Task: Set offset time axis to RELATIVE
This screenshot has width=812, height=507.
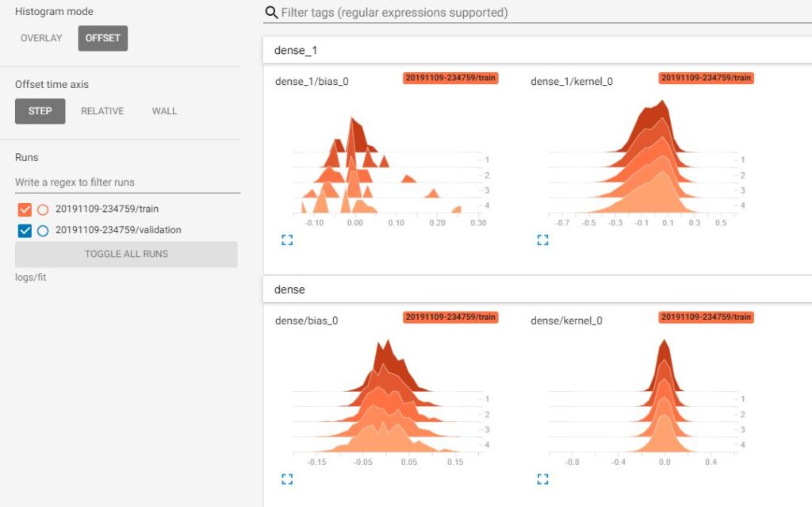Action: (x=102, y=111)
